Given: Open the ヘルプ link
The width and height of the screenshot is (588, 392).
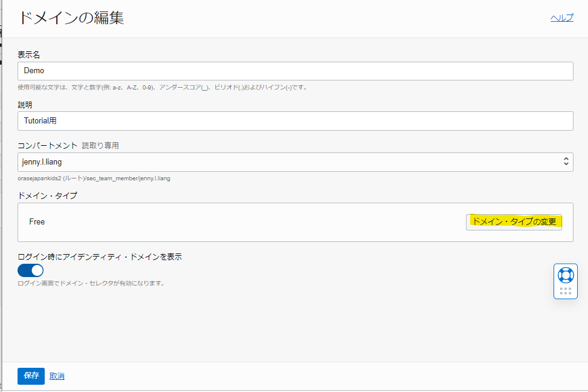Looking at the screenshot, I should tap(561, 18).
